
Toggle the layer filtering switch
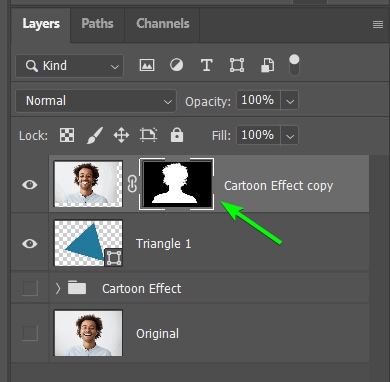294,65
